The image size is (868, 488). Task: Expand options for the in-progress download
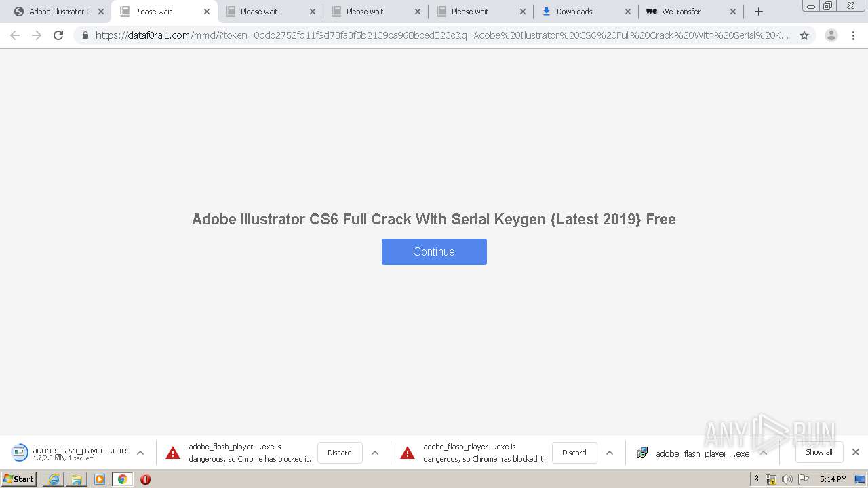point(140,453)
